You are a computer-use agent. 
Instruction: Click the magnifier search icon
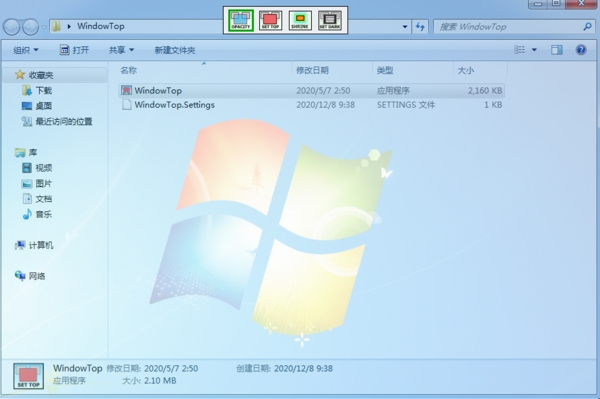pos(587,26)
